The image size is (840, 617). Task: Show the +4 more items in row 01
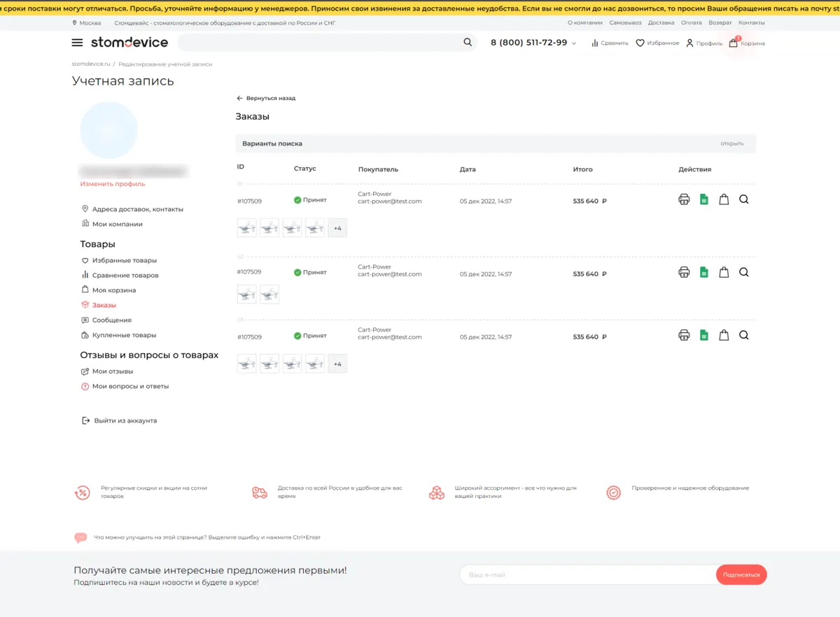coord(337,228)
